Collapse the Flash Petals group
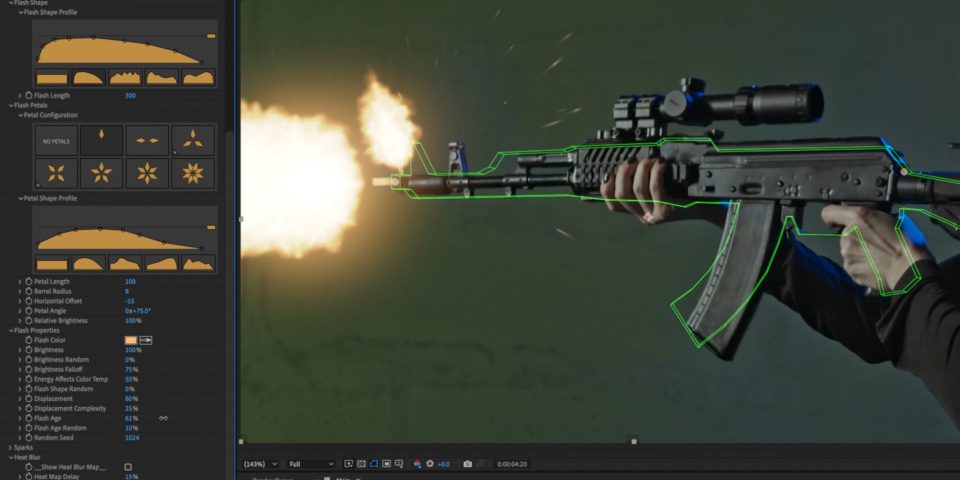 [x=11, y=105]
